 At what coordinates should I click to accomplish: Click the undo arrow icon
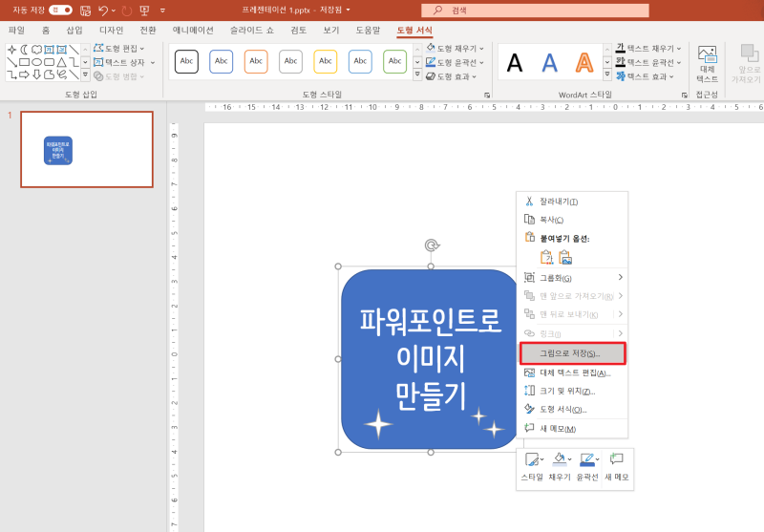104,11
